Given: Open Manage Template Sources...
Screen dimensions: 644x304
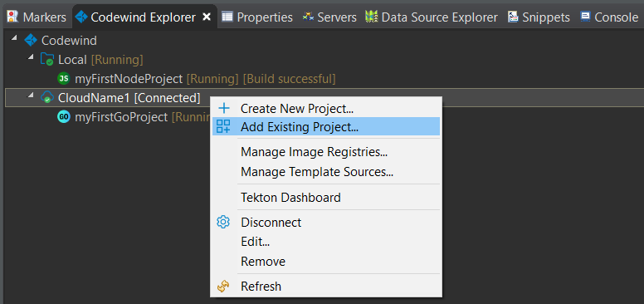Looking at the screenshot, I should coord(326,171).
